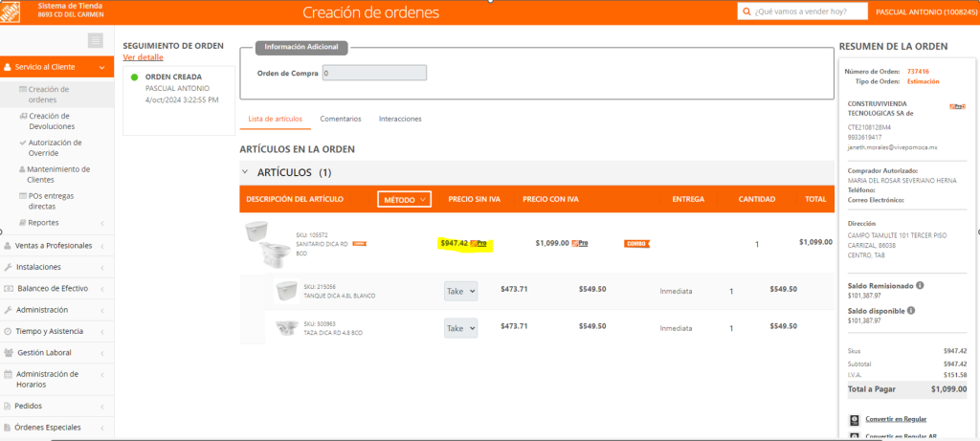Open Tiempo y Asistencia via clock icon
980x441 pixels.
[x=8, y=331]
